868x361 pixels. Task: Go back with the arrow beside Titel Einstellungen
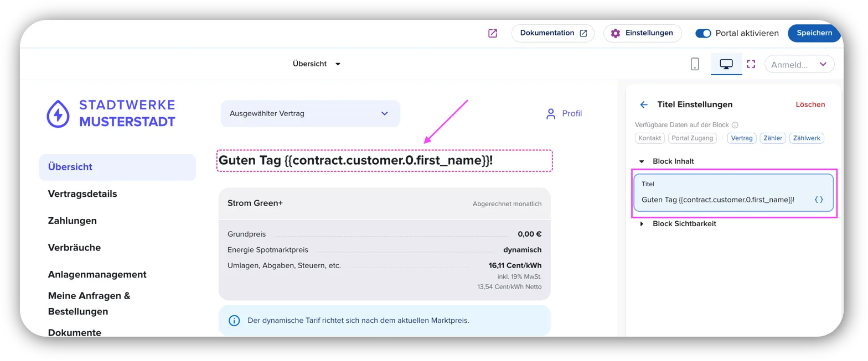tap(643, 104)
